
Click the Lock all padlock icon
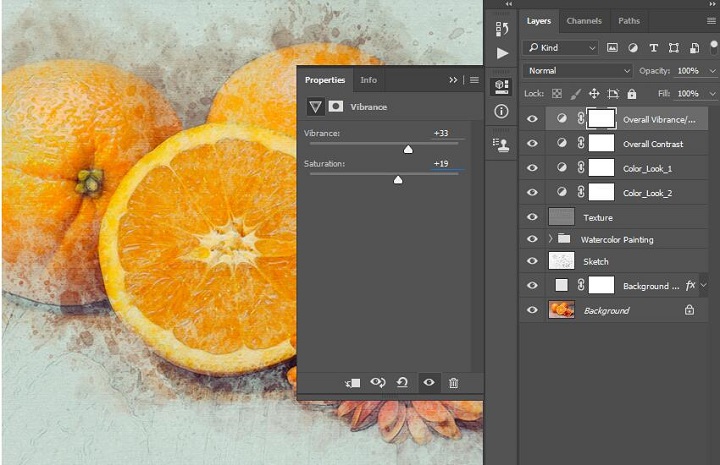pos(632,94)
